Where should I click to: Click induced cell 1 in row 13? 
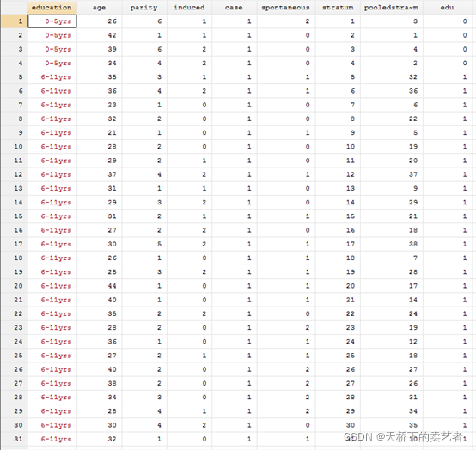click(189, 188)
